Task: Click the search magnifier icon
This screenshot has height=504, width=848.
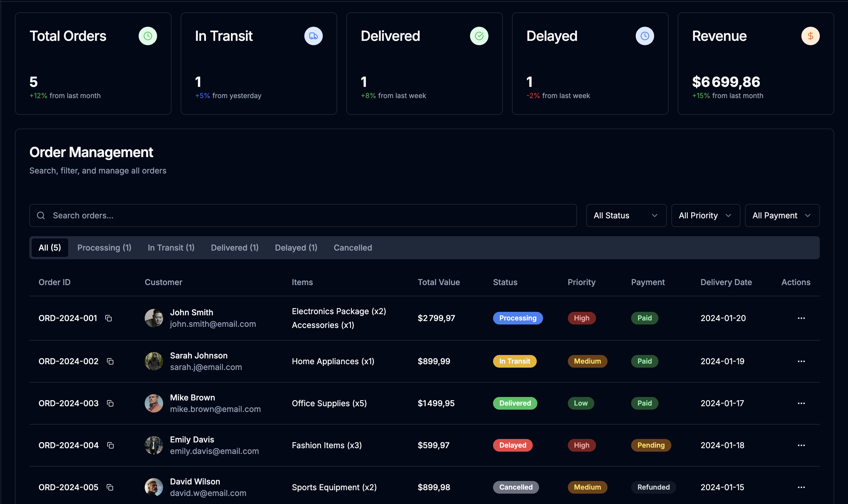Action: (41, 215)
